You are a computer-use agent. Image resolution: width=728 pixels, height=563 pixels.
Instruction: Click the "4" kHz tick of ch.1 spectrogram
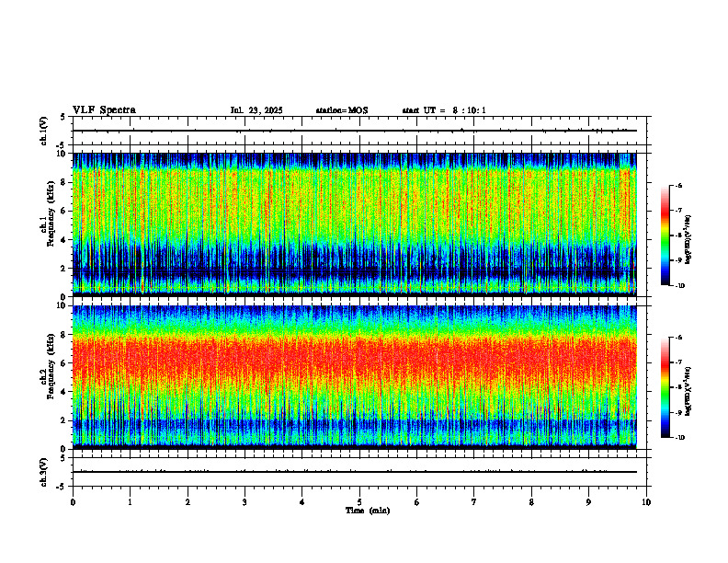[64, 240]
